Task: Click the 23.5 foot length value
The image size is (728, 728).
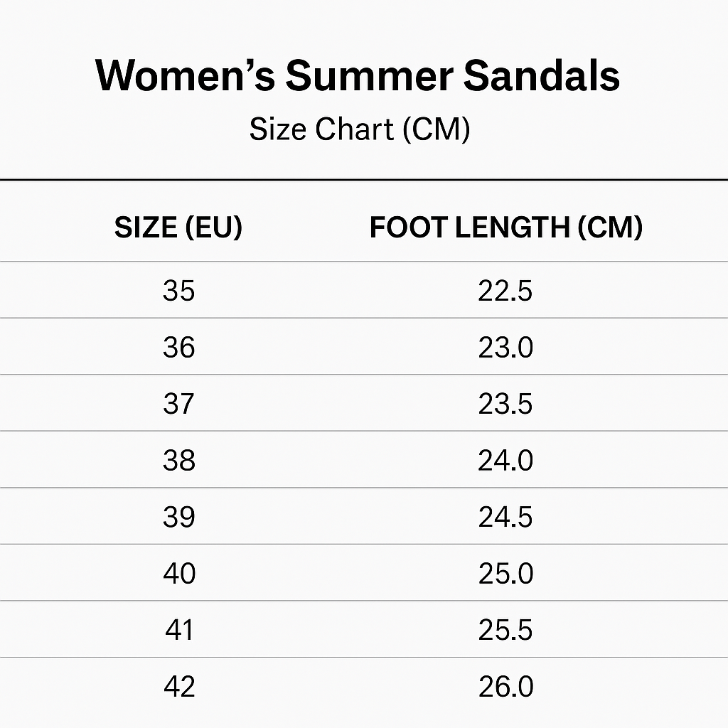Action: click(505, 404)
